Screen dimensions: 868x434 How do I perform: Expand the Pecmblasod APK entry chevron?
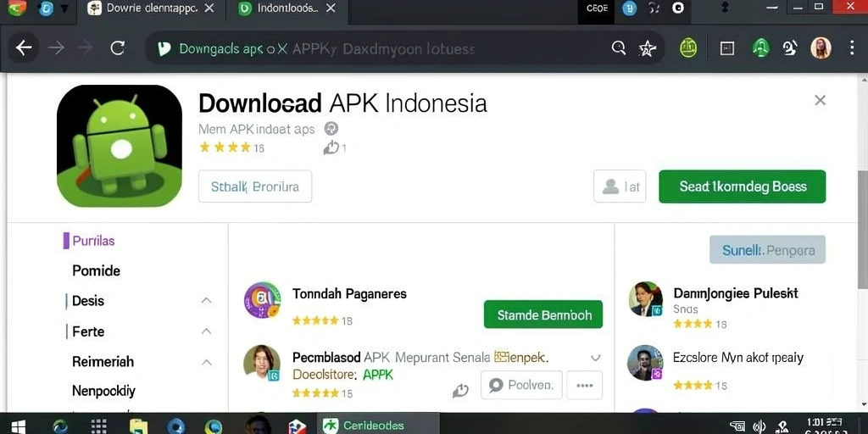click(x=596, y=359)
